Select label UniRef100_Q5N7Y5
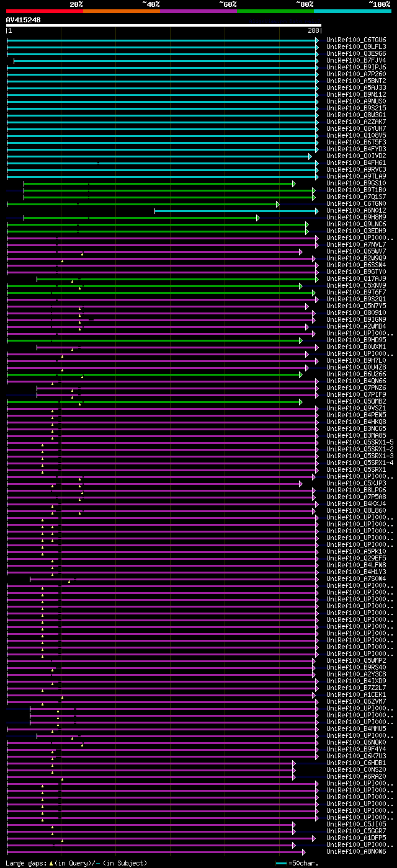The width and height of the screenshot is (397, 868). click(356, 306)
